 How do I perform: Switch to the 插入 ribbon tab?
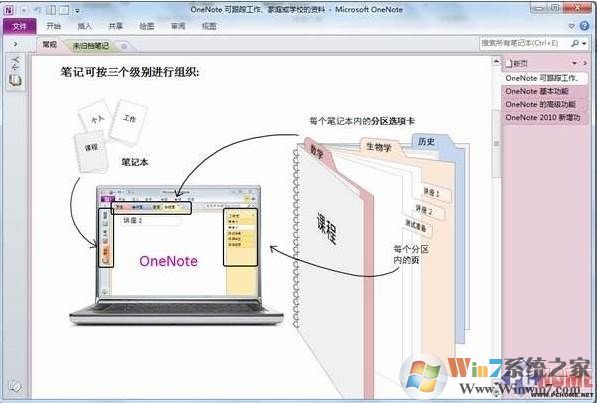[x=85, y=26]
